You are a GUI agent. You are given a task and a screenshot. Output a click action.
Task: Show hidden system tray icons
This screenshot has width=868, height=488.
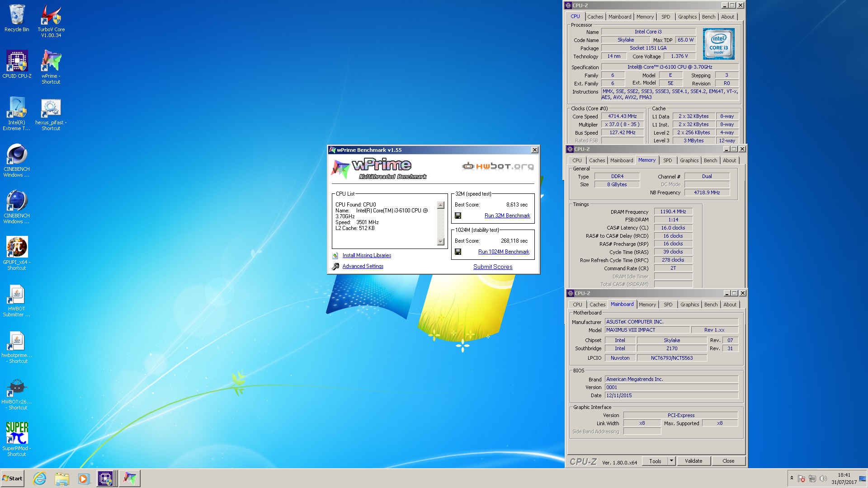click(x=792, y=478)
